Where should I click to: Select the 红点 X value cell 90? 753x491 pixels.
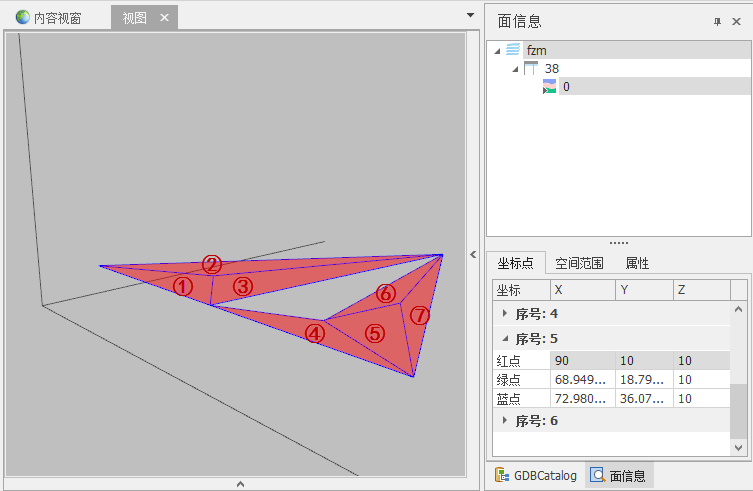coord(579,360)
